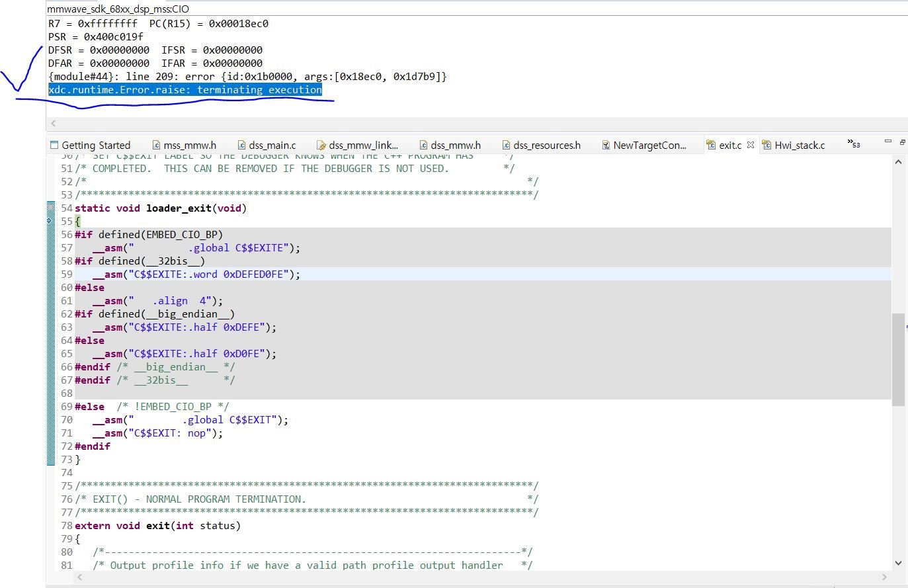This screenshot has height=588, width=908.
Task: Click the editor horizontal scrollbar left arrow
Action: click(x=80, y=577)
